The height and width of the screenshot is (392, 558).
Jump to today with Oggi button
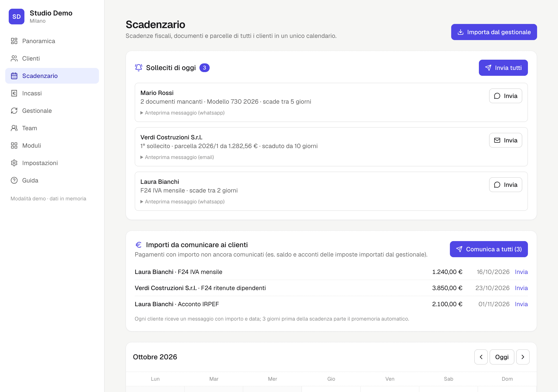pyautogui.click(x=502, y=357)
